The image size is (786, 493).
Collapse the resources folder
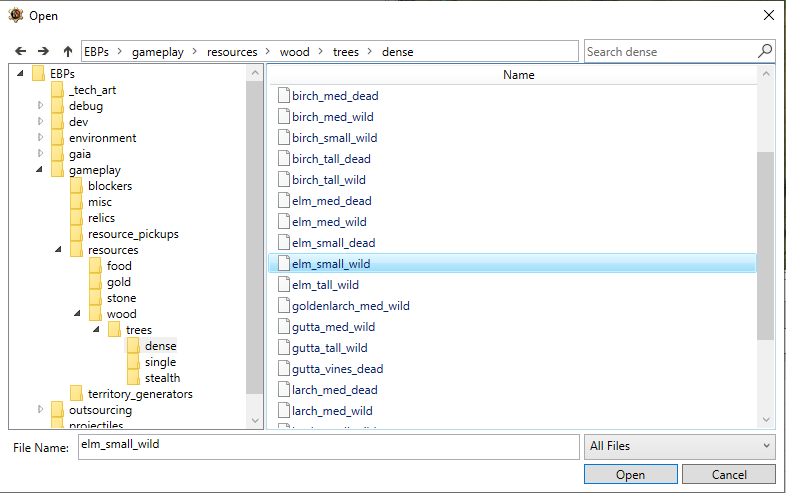click(58, 249)
